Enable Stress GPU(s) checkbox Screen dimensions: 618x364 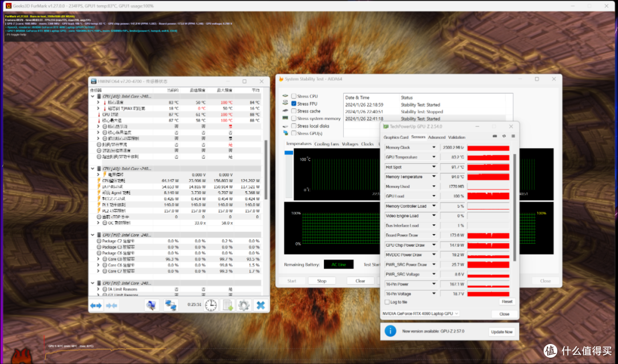tap(294, 133)
